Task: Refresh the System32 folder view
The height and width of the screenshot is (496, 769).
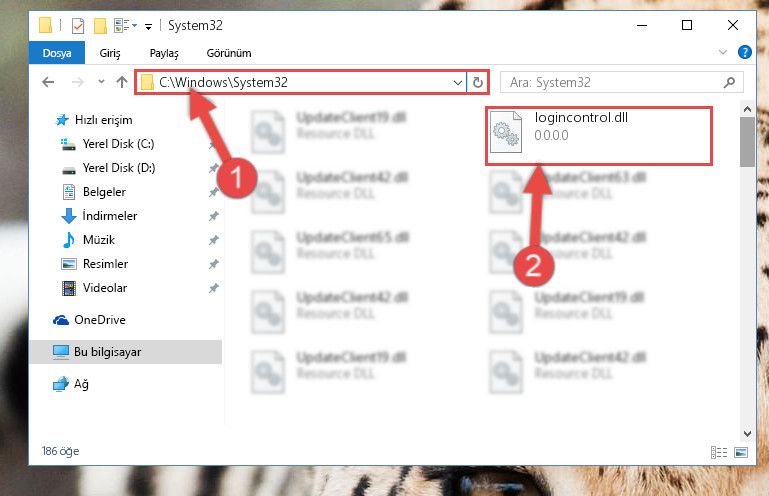Action: 478,82
